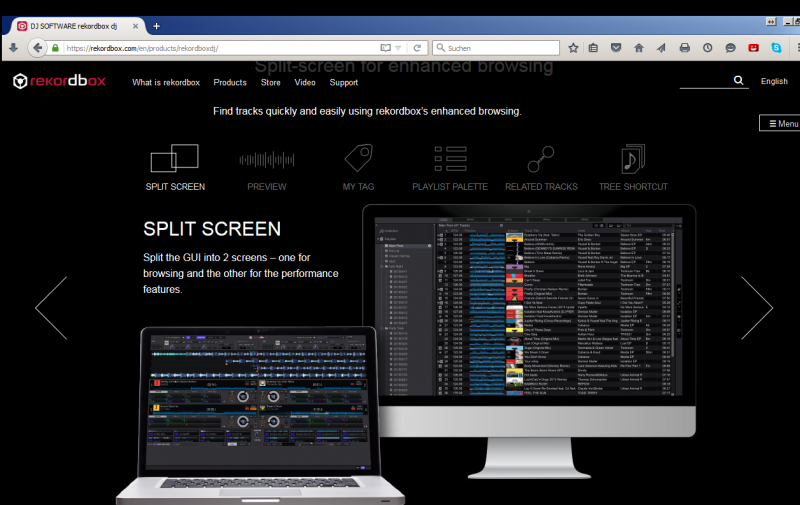Open the Store menu item
The height and width of the screenshot is (505, 800).
[x=270, y=82]
